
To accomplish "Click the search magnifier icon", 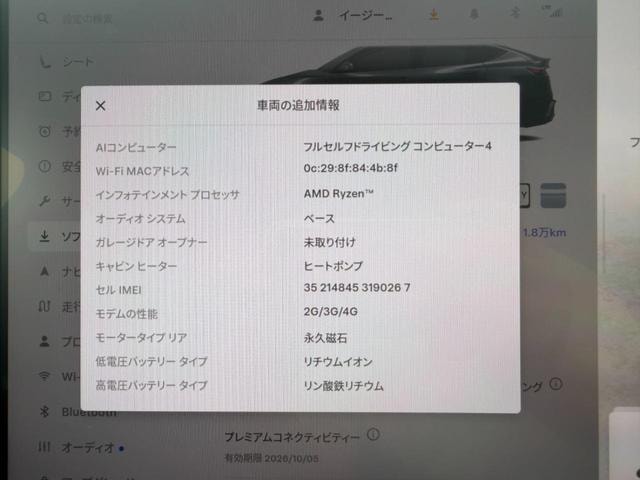I will click(42, 18).
